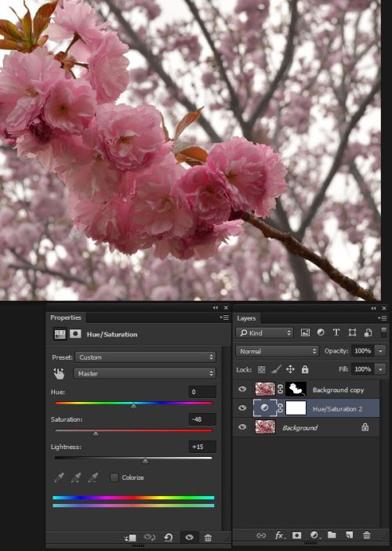Select the Properties tab

tap(66, 317)
